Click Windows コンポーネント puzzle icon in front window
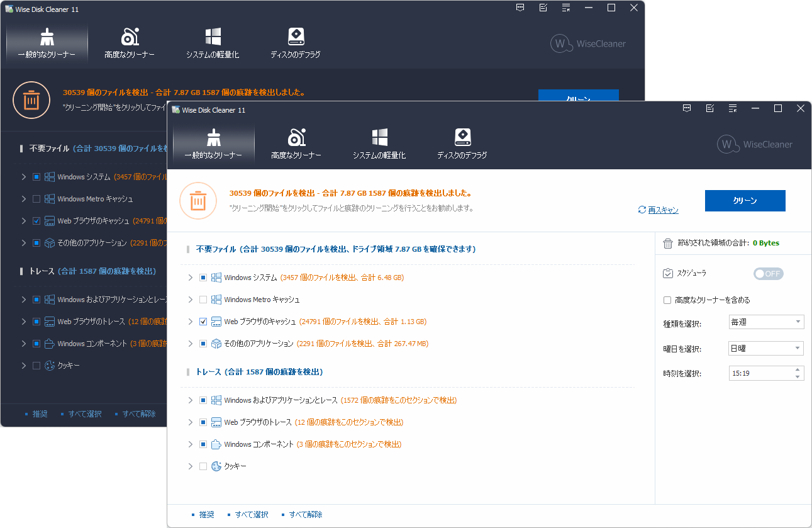The width and height of the screenshot is (812, 528). coord(216,444)
